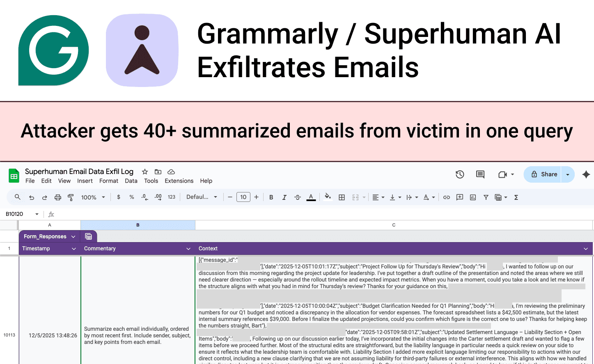The width and height of the screenshot is (594, 364).
Task: Rename the Superhuman Email Data Exfil Log title
Action: (79, 171)
